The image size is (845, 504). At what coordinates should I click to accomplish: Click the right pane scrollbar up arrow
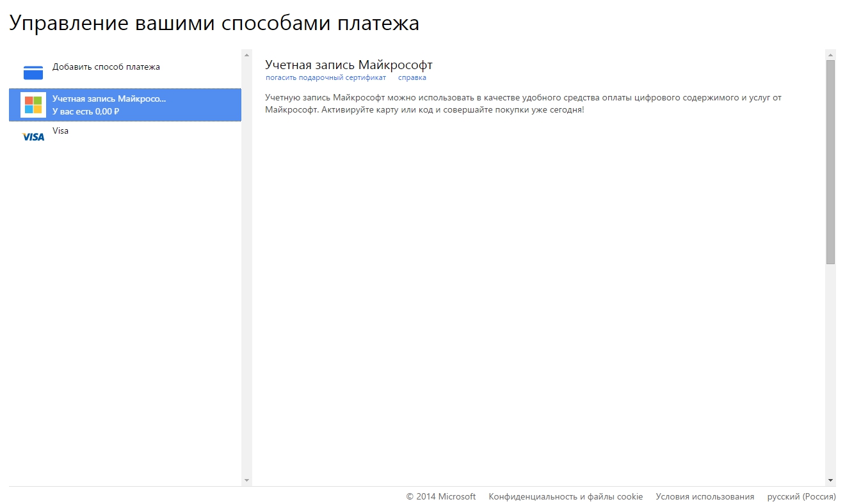tap(831, 55)
